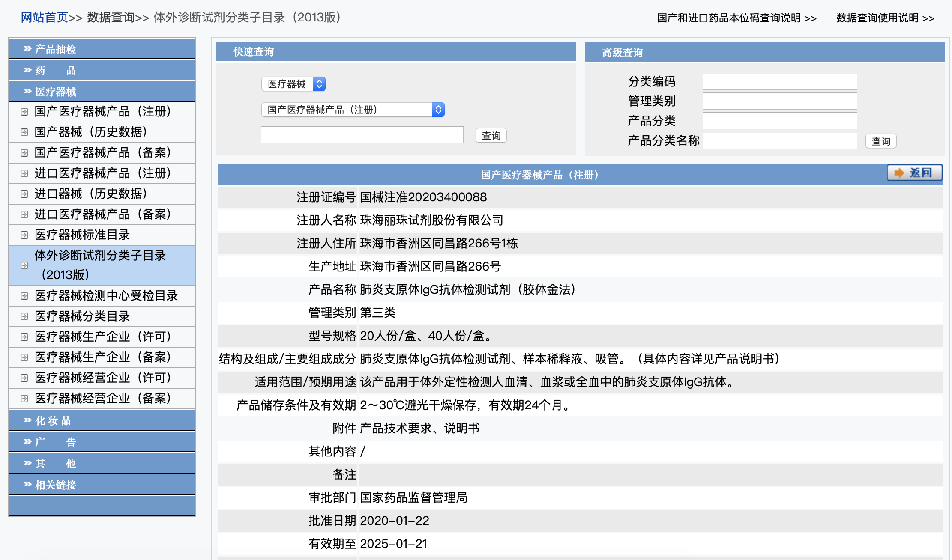Click the icon beside 国产医疗器械产品（注册）
The image size is (952, 560).
[x=24, y=112]
